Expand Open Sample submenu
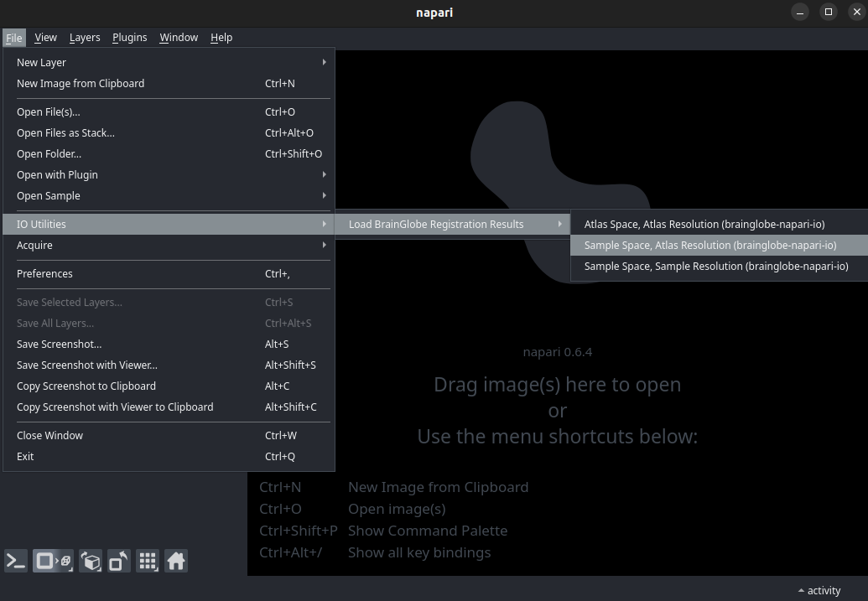This screenshot has height=601, width=868. click(x=169, y=196)
